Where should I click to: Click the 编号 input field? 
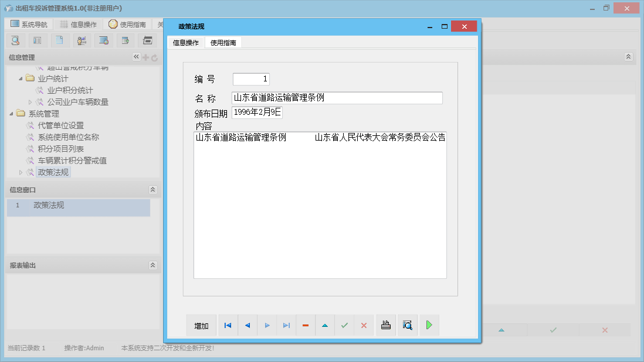pyautogui.click(x=250, y=78)
